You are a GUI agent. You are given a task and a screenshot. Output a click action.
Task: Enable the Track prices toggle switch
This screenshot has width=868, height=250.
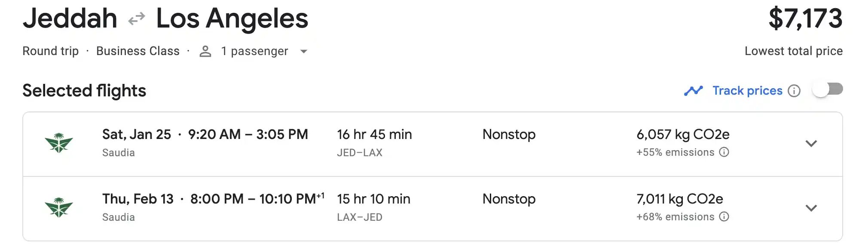pos(828,90)
